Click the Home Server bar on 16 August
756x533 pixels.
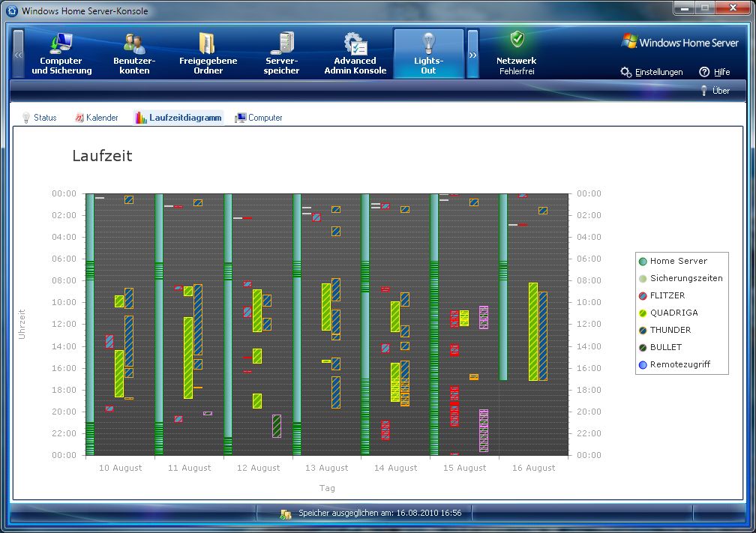503,287
